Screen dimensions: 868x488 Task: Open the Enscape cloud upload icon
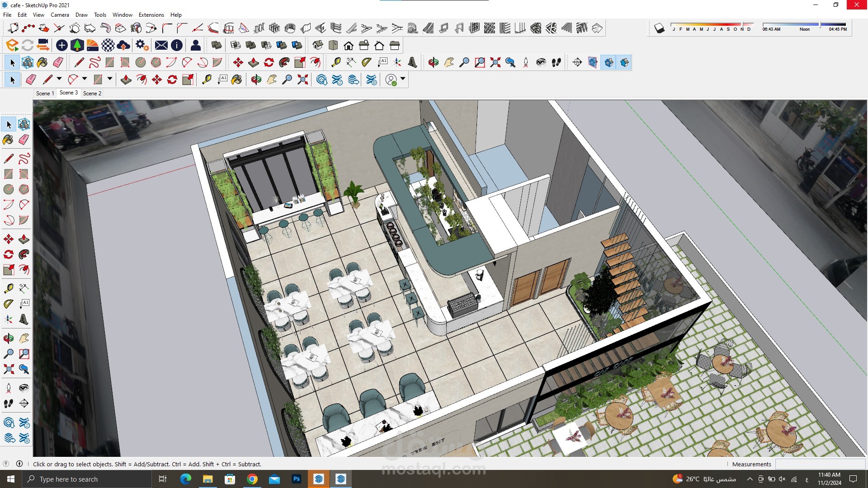pos(123,45)
